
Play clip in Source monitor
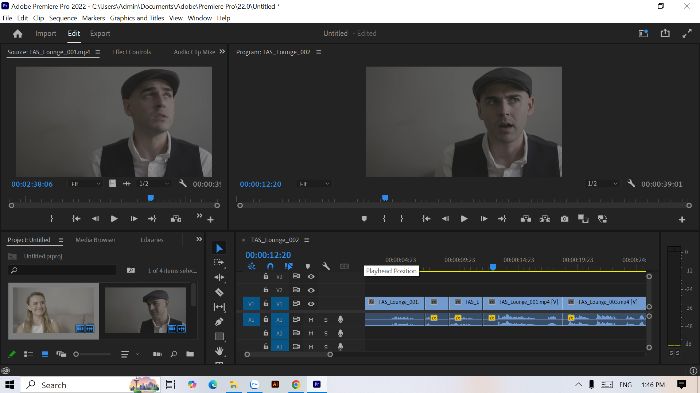click(x=114, y=219)
